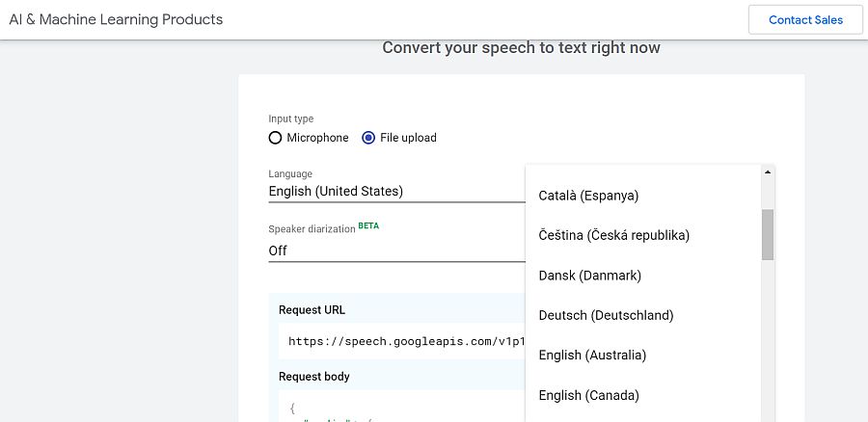This screenshot has height=422, width=868.
Task: Click the green BETA badge
Action: 369,225
